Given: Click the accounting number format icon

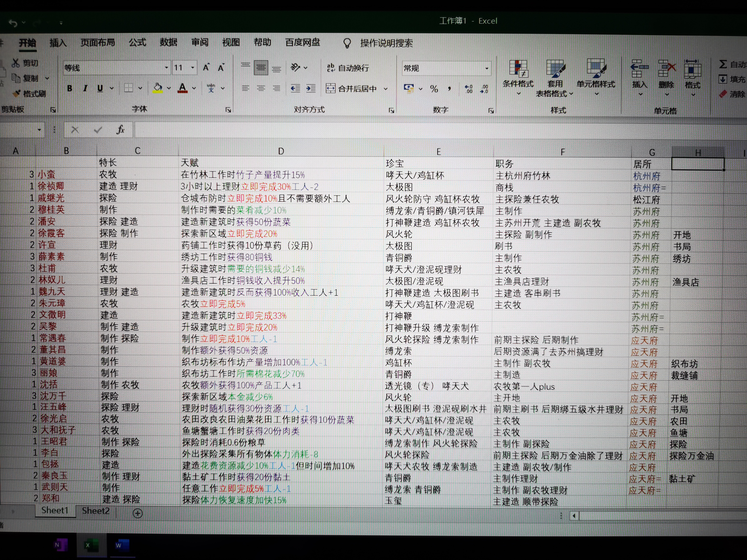Looking at the screenshot, I should (409, 89).
